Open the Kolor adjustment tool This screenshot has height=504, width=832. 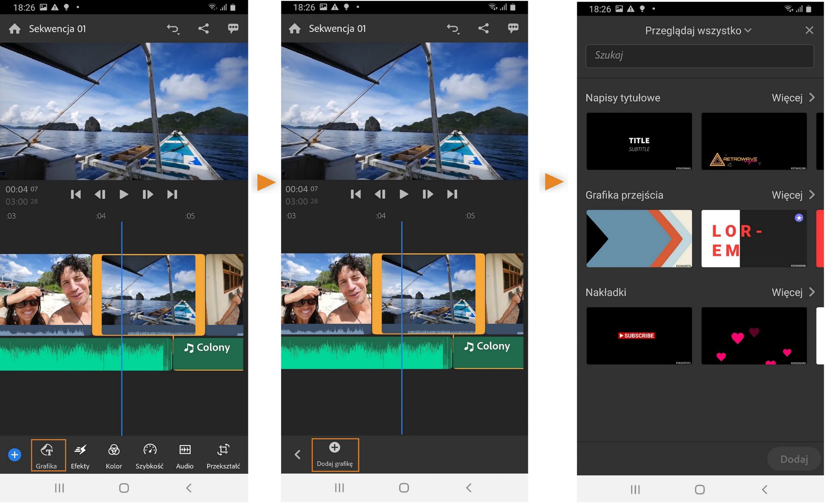coord(114,455)
